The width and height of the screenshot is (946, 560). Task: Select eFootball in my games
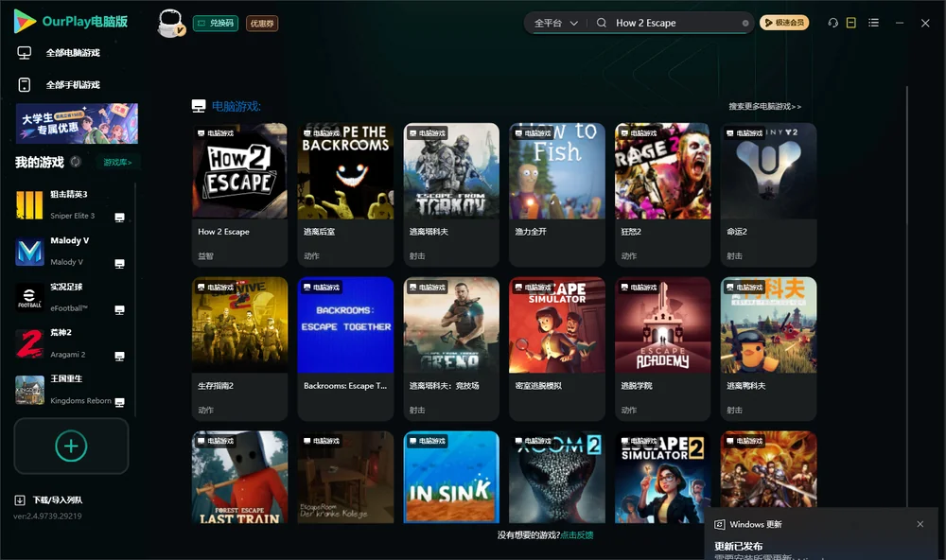71,297
